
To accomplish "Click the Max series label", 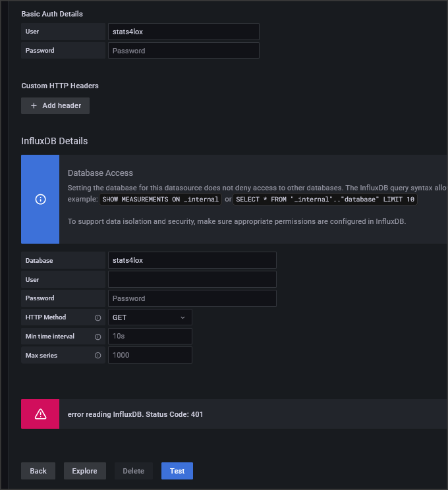I will point(42,355).
